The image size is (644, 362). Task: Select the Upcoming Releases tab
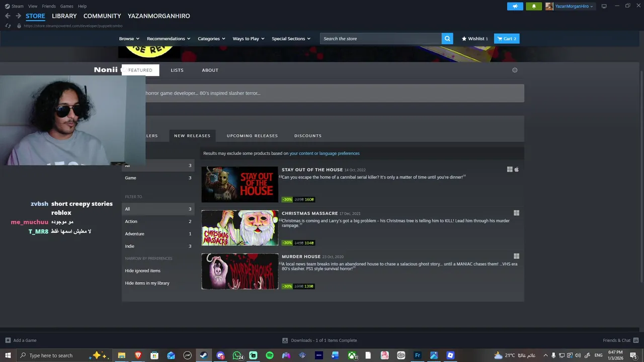click(252, 136)
